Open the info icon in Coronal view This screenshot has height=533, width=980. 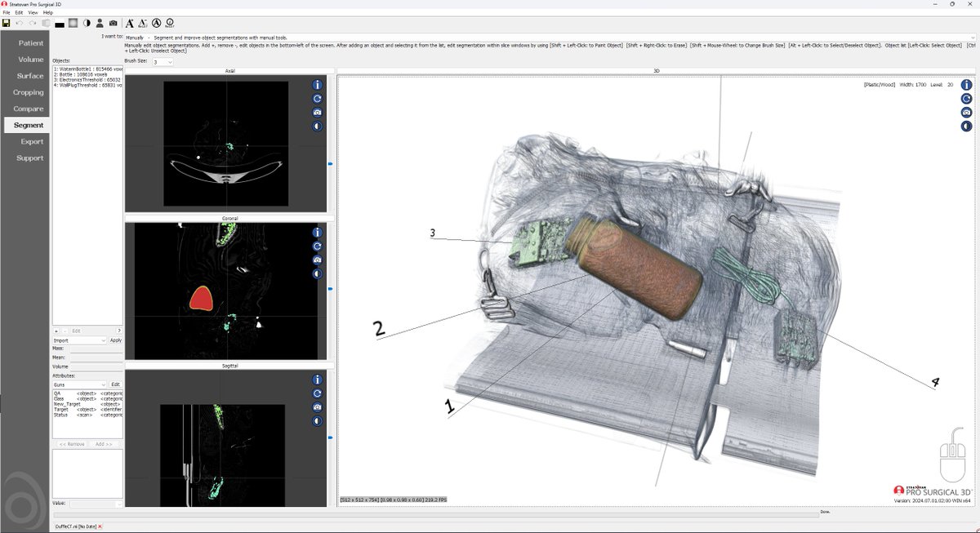coord(317,233)
